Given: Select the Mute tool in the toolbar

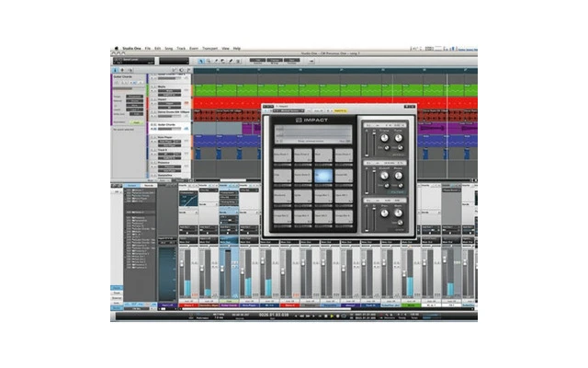Looking at the screenshot, I should (x=238, y=62).
